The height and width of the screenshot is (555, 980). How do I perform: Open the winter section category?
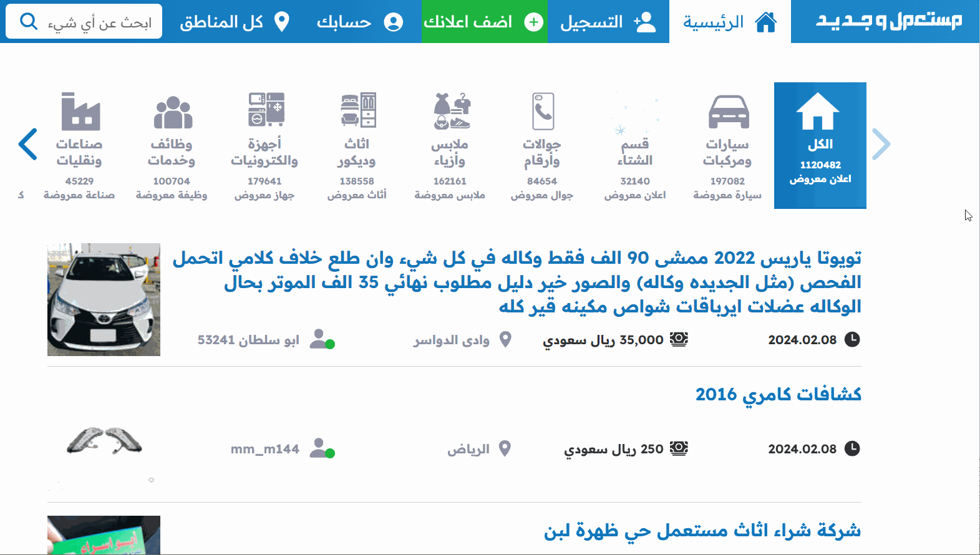click(x=635, y=152)
